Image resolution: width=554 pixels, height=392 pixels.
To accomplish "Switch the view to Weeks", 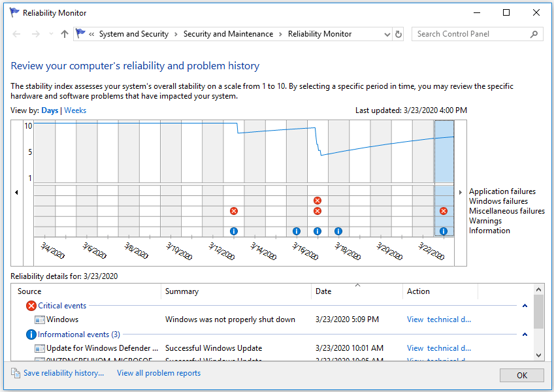I will (x=74, y=110).
